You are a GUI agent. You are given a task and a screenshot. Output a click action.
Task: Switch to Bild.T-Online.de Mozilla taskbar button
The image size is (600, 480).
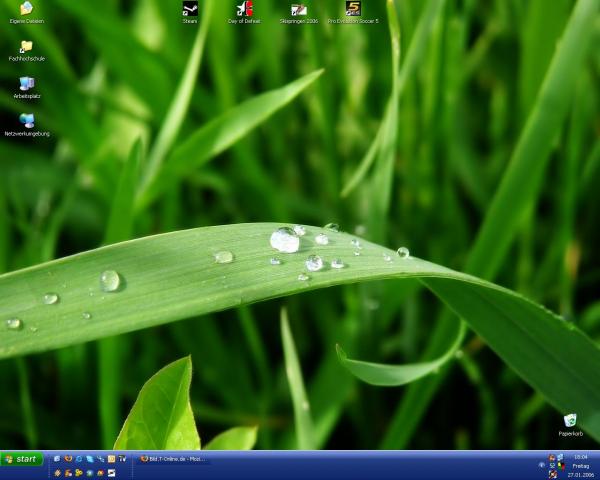click(173, 459)
